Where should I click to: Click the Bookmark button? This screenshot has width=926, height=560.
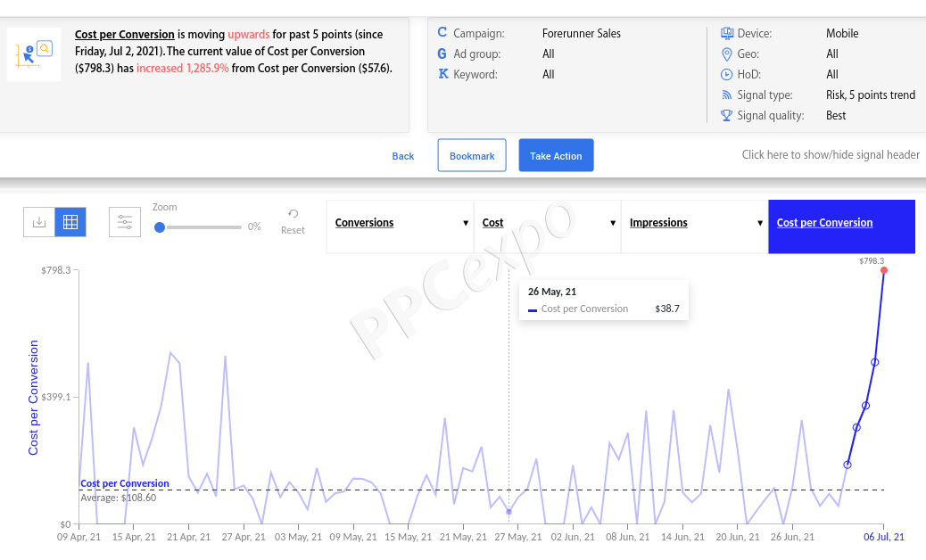pos(472,156)
